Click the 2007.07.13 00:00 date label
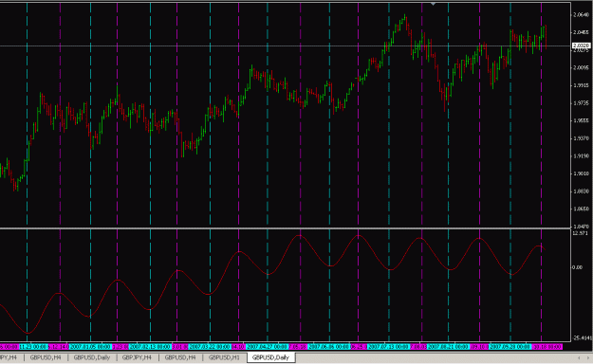The height and width of the screenshot is (364, 593). [388, 347]
